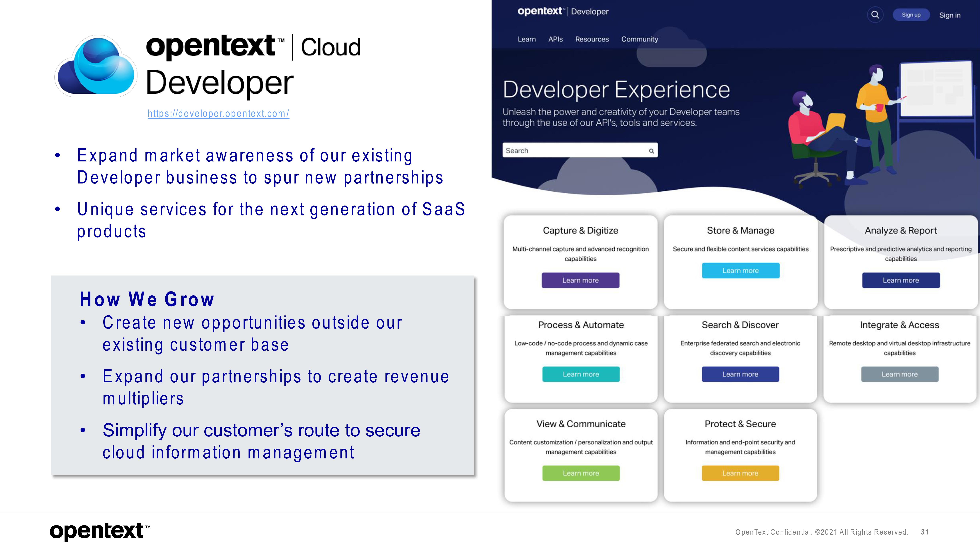The width and height of the screenshot is (980, 551).
Task: Click 'Unleash the power and creativity' subtitle
Action: [621, 117]
